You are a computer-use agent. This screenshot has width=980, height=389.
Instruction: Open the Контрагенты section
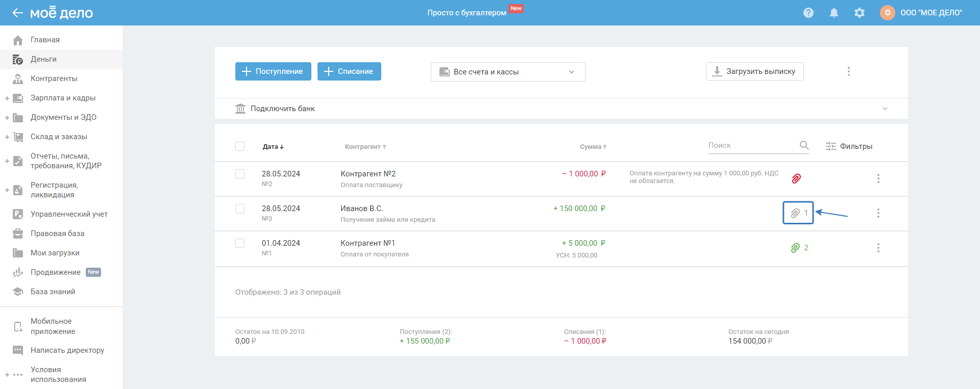click(54, 79)
